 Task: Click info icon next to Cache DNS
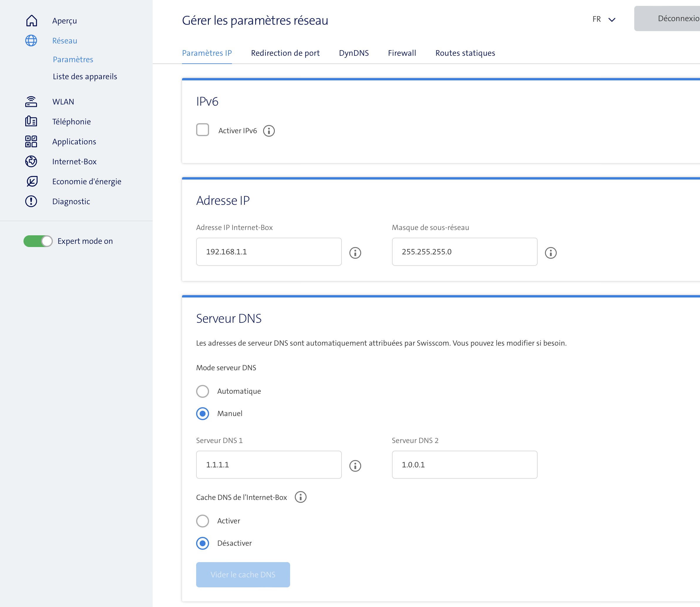pos(300,497)
